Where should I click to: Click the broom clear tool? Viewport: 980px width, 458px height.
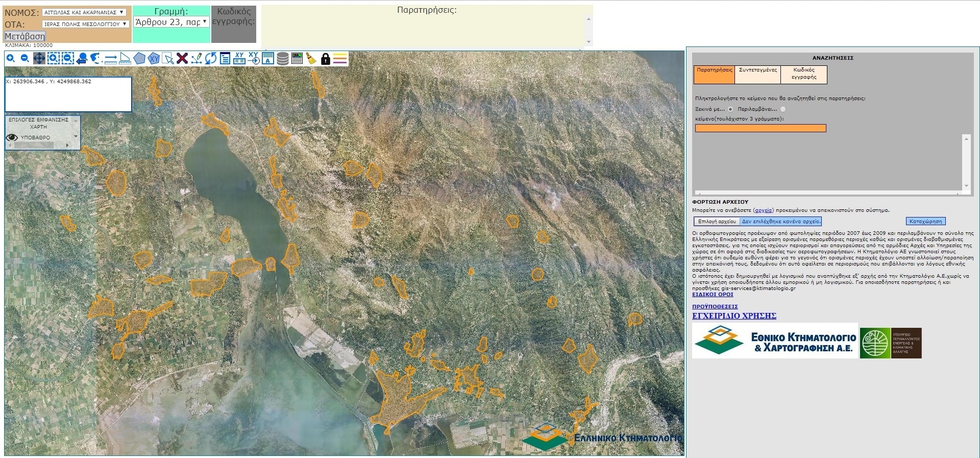pyautogui.click(x=311, y=59)
